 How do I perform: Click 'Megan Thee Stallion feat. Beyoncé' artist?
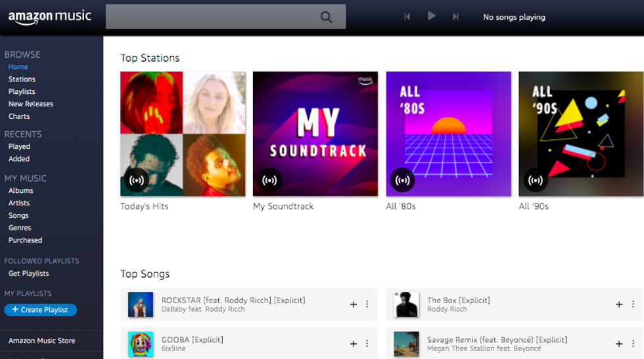point(484,348)
